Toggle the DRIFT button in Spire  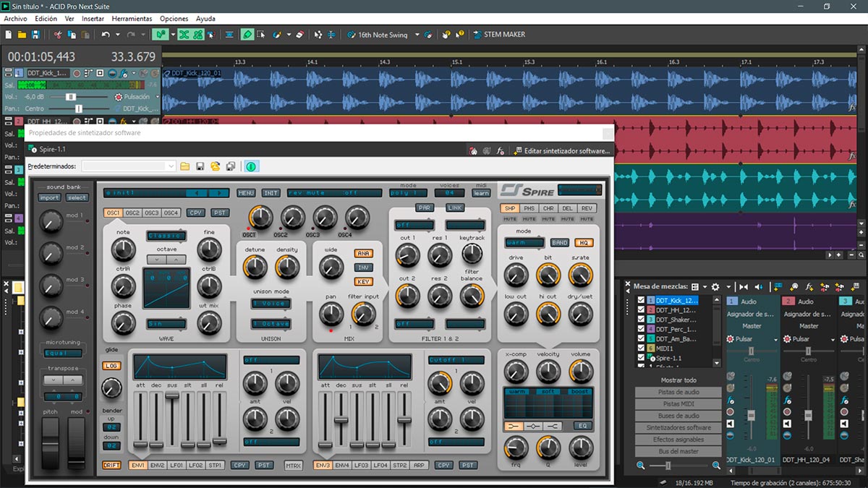click(111, 466)
